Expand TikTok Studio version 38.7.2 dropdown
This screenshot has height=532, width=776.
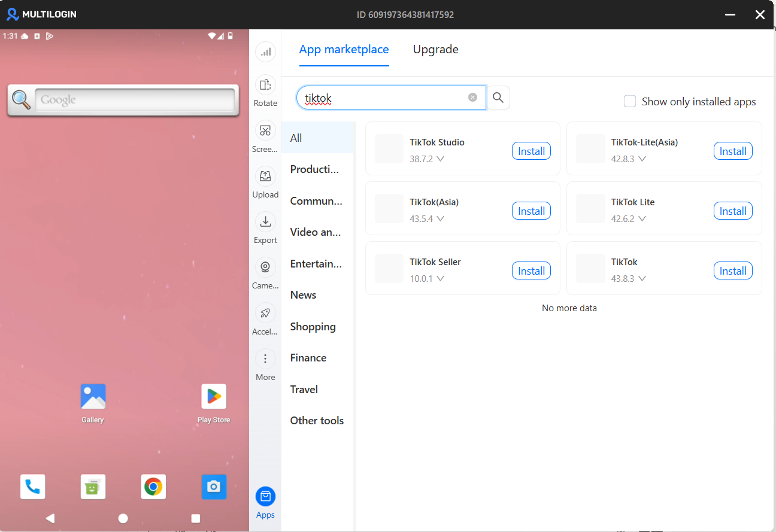tap(440, 159)
